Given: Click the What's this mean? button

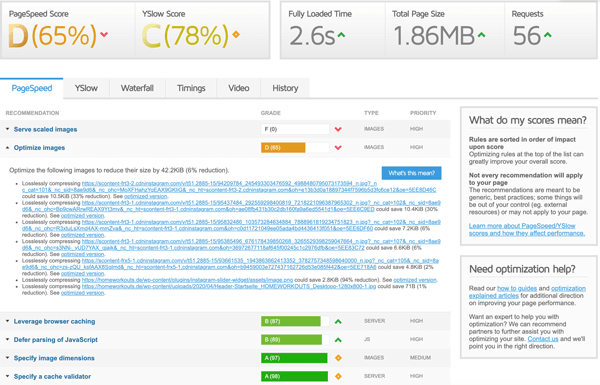Looking at the screenshot, I should pos(411,173).
